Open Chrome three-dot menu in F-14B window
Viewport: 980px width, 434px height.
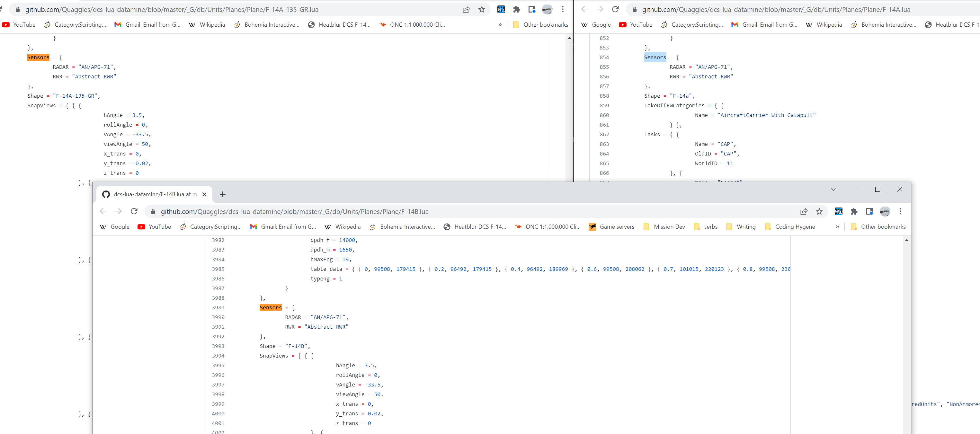pyautogui.click(x=900, y=211)
